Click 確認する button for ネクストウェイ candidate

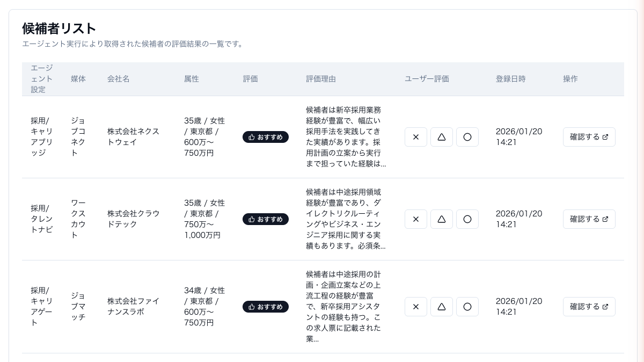click(x=589, y=137)
